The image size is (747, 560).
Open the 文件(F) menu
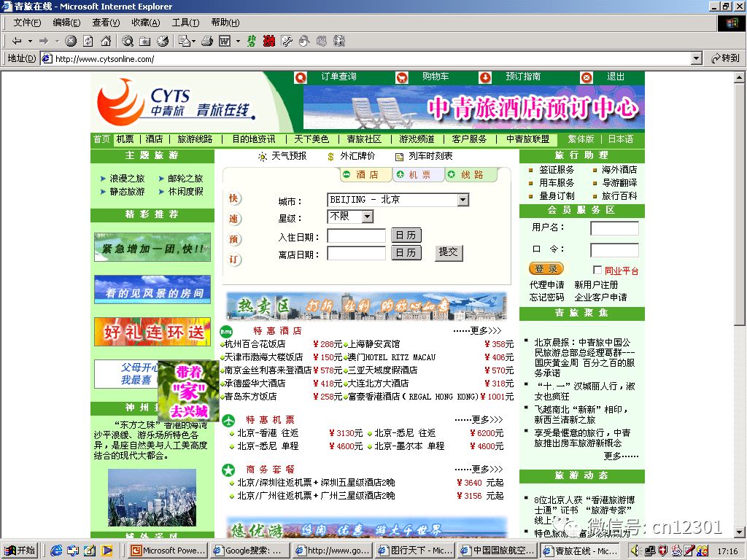click(27, 23)
